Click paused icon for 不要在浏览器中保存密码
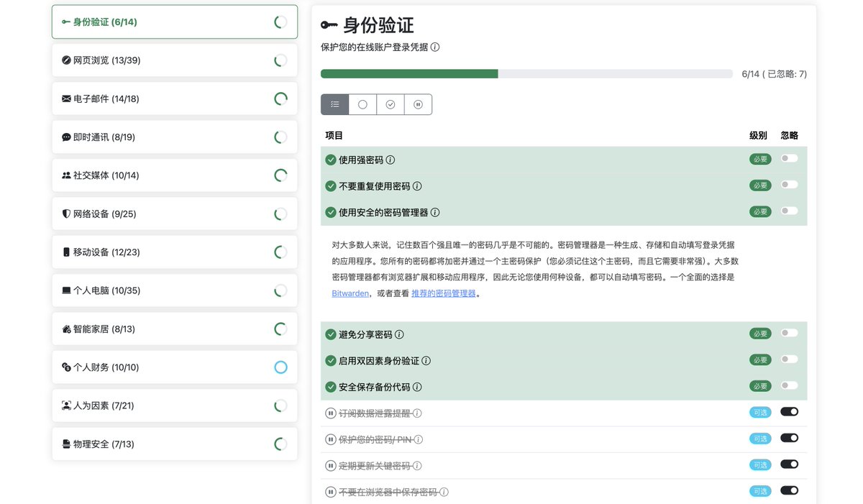The image size is (863, 504). pyautogui.click(x=331, y=492)
